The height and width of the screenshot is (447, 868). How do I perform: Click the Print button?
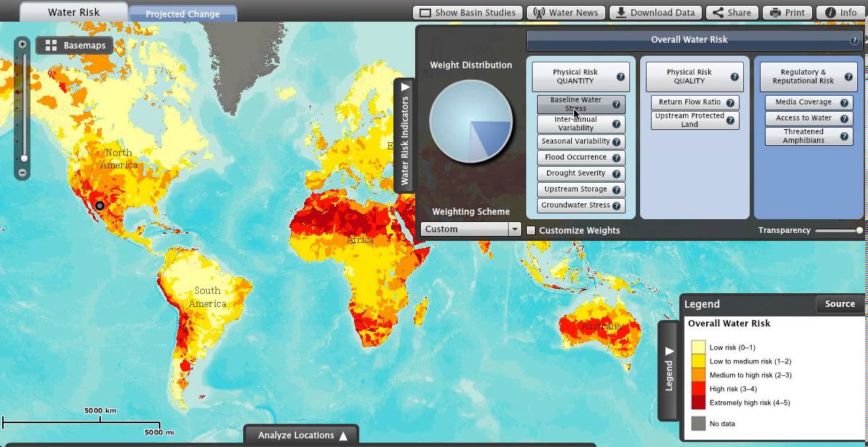click(x=787, y=13)
